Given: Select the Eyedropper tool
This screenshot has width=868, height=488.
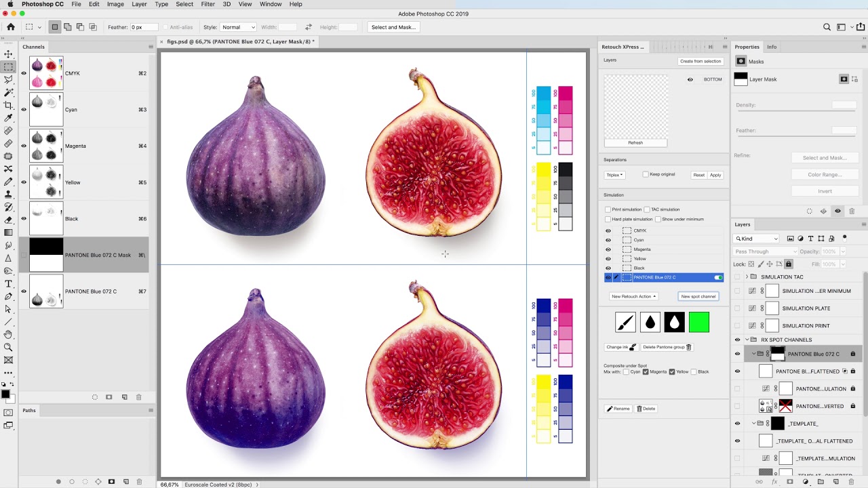Looking at the screenshot, I should [x=8, y=118].
